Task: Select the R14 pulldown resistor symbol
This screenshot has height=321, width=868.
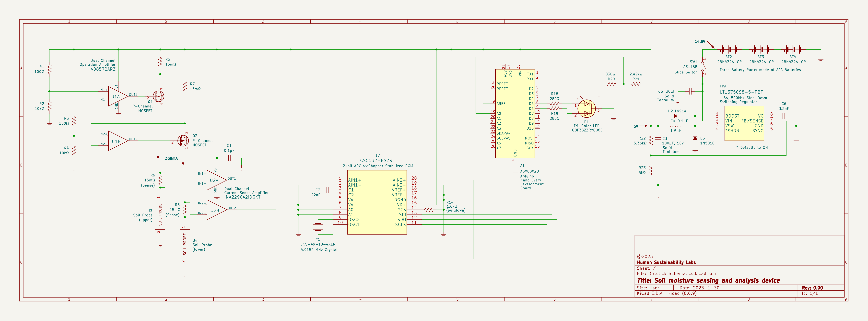Action: click(x=429, y=210)
